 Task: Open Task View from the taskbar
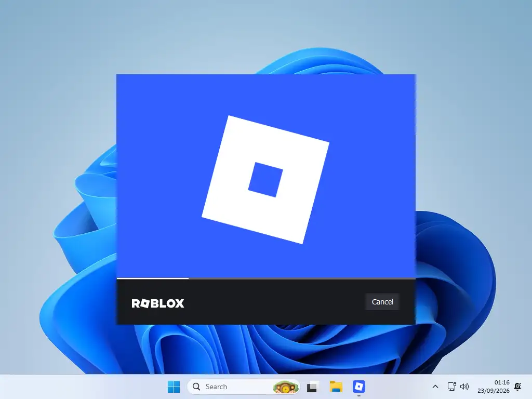(312, 387)
